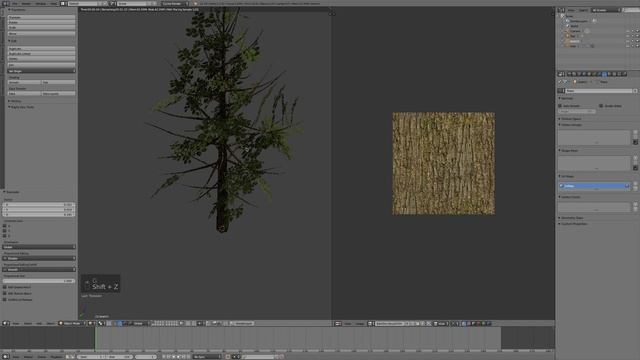Toggle the Confirm on Release checkbox
Screen dimensions: 640x360
click(x=4, y=299)
